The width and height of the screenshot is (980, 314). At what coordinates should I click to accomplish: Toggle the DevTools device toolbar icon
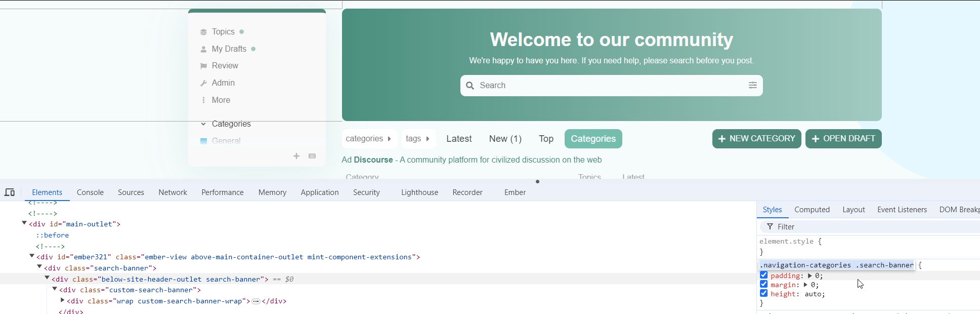10,192
